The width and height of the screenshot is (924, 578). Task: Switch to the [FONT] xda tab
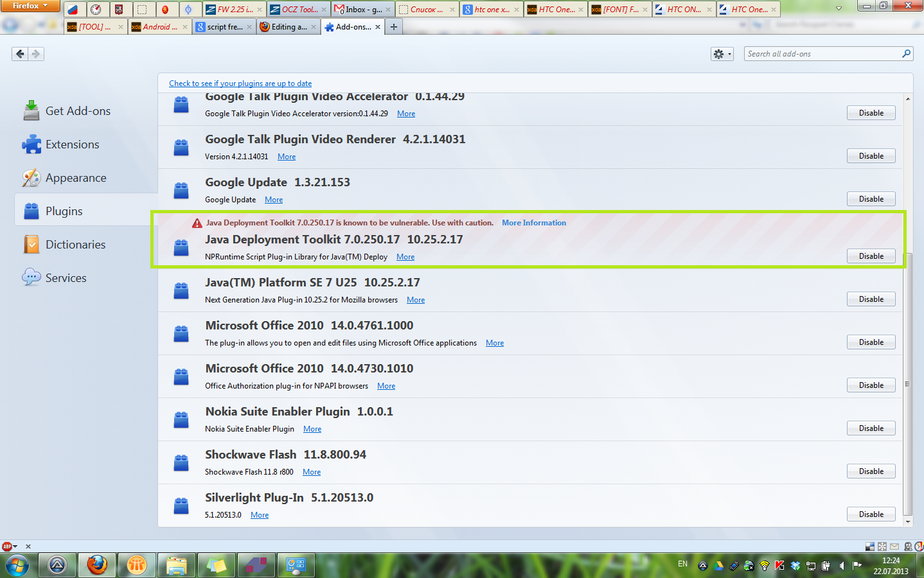(619, 9)
